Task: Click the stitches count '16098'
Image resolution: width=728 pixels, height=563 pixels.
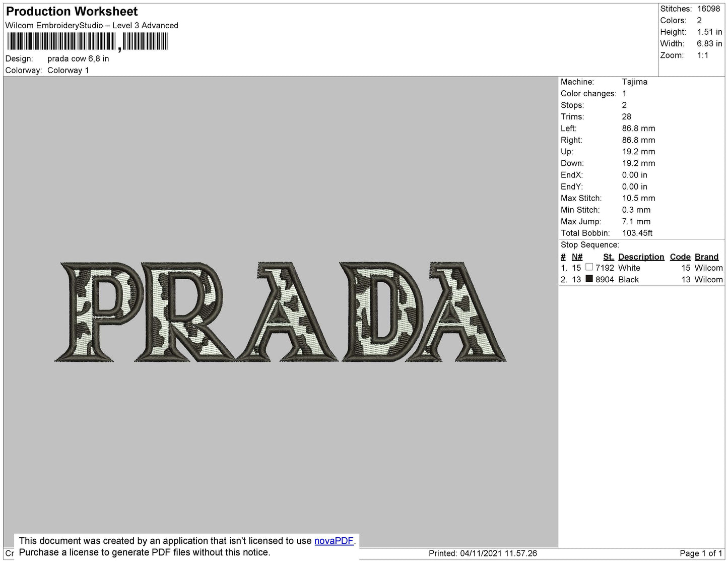Action: click(708, 9)
